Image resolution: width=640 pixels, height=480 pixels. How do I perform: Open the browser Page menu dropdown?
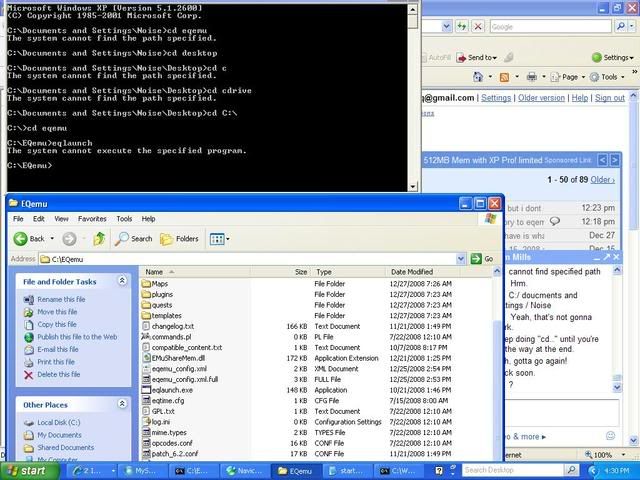point(568,77)
